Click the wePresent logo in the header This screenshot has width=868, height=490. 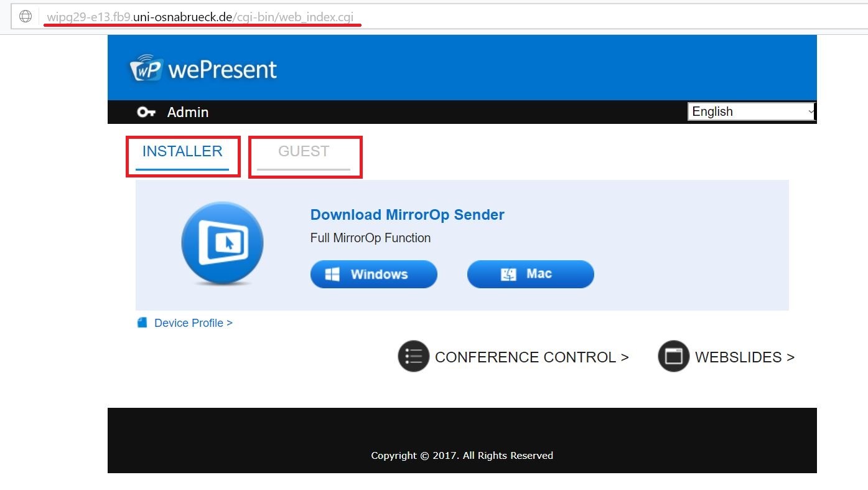coord(203,68)
